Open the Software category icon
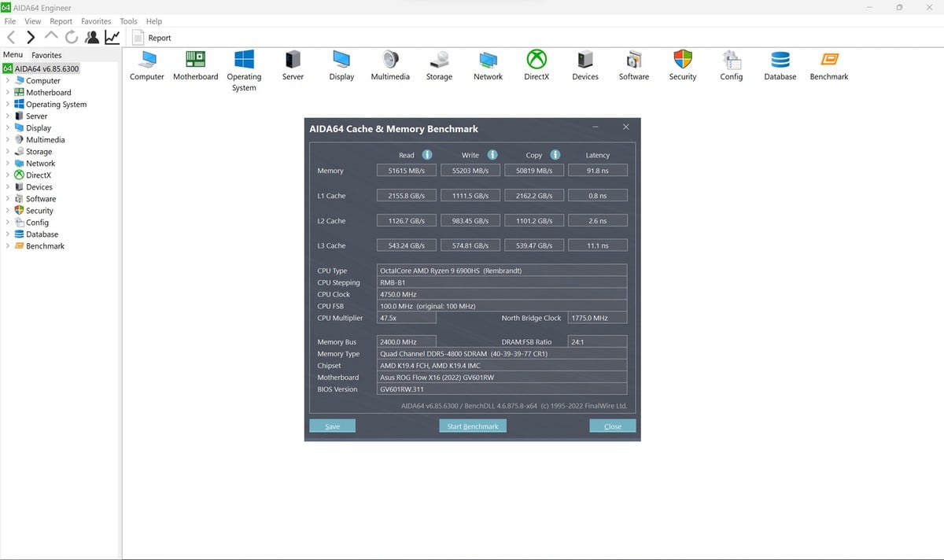The width and height of the screenshot is (944, 560). [634, 59]
